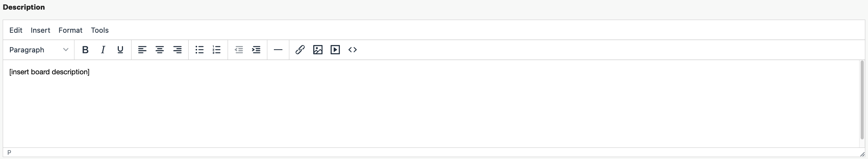Align text to the left
This screenshot has height=159, width=868.
142,50
